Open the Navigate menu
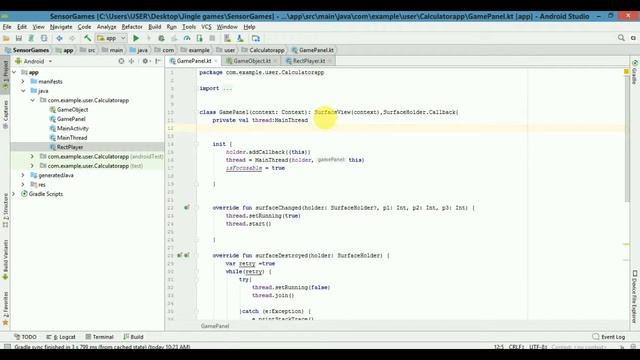The height and width of the screenshot is (360, 640). coord(61,27)
